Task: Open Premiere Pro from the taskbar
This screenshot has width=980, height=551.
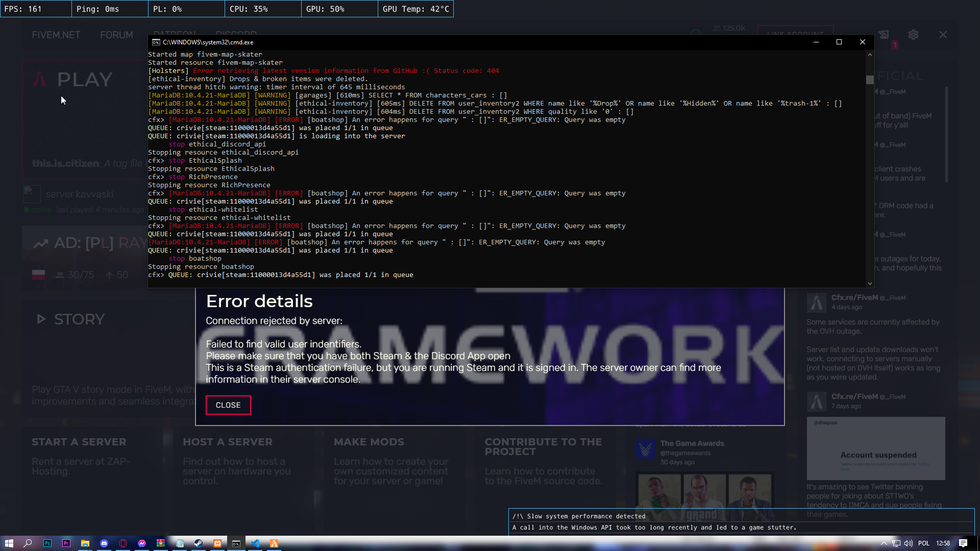Action: pyautogui.click(x=66, y=543)
